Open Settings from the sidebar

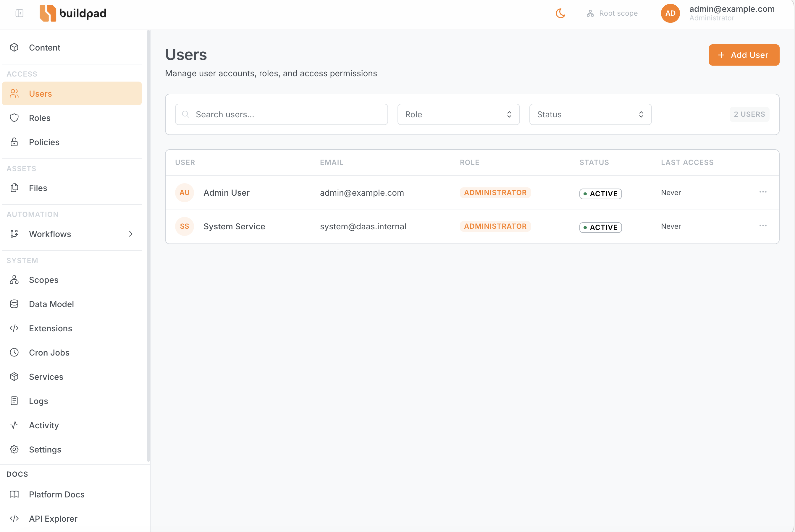coord(72,450)
